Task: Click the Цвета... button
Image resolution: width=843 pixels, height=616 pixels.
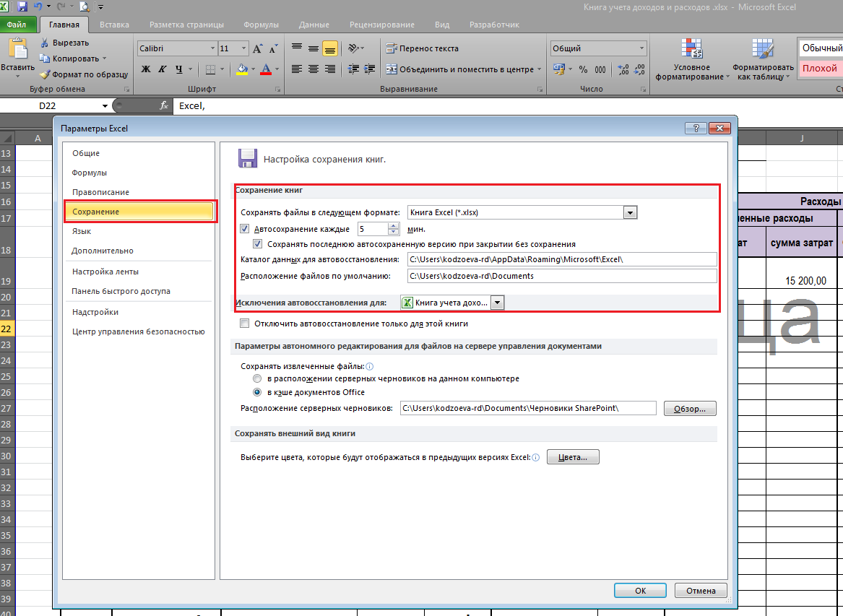Action: 573,457
